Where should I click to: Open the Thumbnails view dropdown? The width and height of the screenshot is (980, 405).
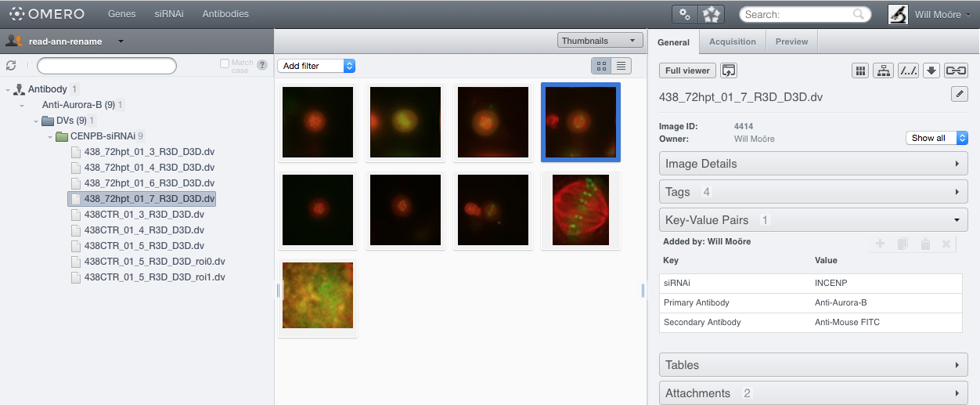(x=600, y=41)
